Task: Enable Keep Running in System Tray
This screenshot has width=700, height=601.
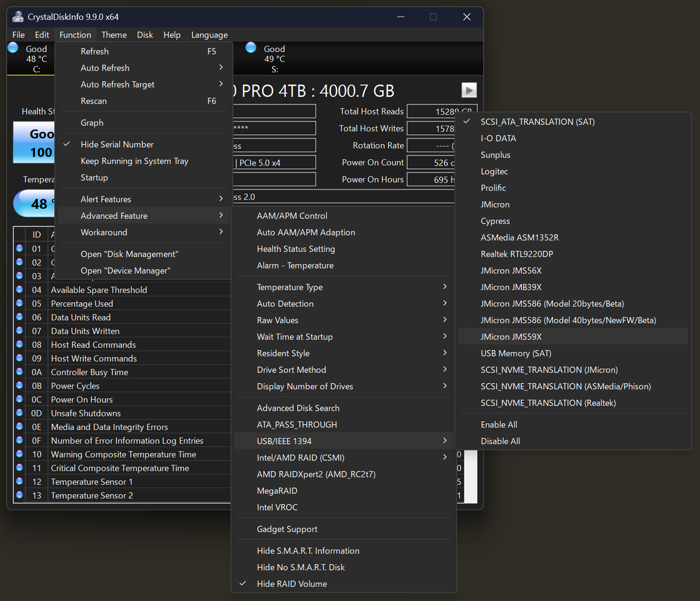Action: click(143, 161)
